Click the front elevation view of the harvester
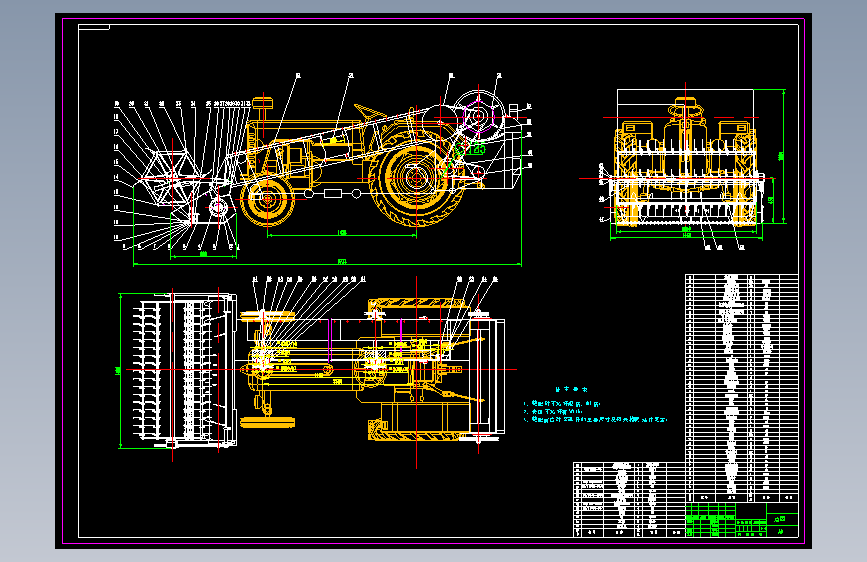 [x=686, y=160]
